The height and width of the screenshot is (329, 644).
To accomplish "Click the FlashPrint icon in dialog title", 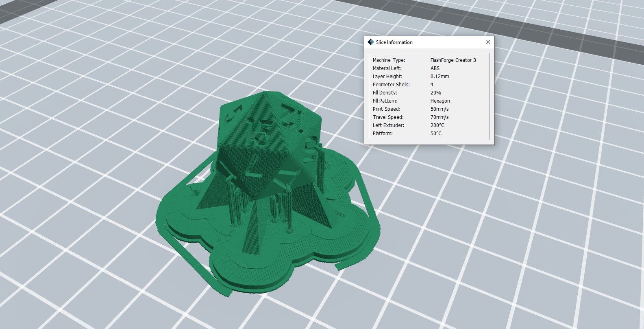I will [370, 42].
